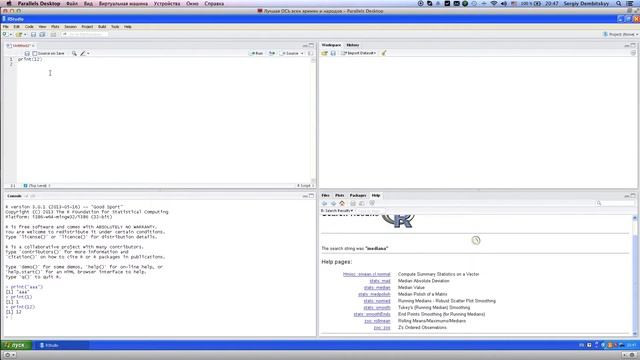Open the stats::median help link
Screen dimensions: 640x360
377,288
